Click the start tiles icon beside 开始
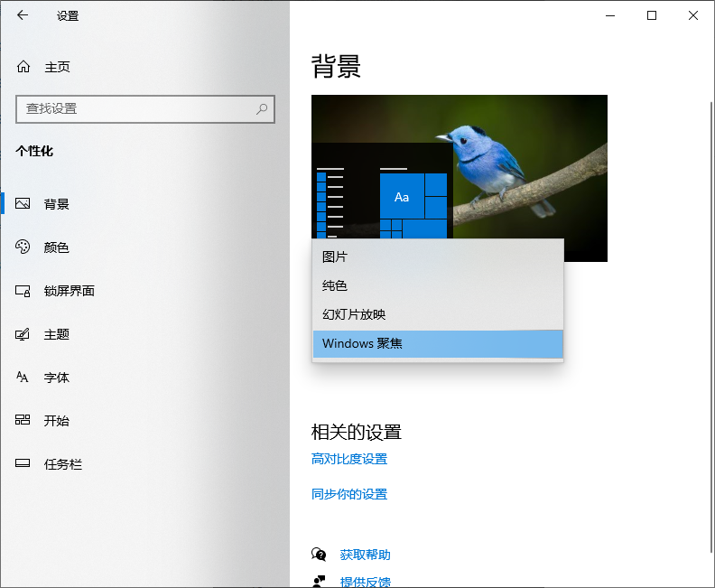The image size is (715, 588). click(x=23, y=420)
